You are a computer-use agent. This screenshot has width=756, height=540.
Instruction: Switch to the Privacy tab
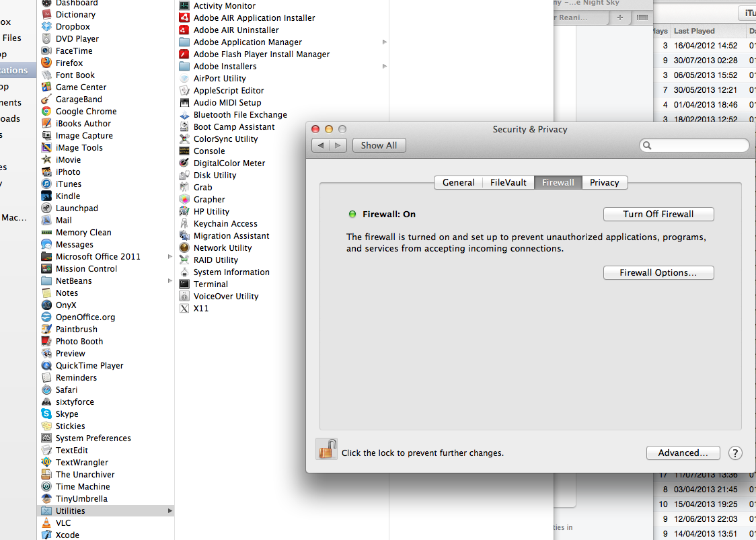point(604,182)
